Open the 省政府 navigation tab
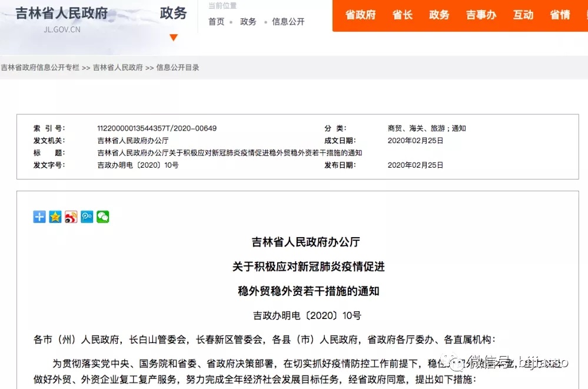Viewport: 588px width, 389px height. pos(360,15)
